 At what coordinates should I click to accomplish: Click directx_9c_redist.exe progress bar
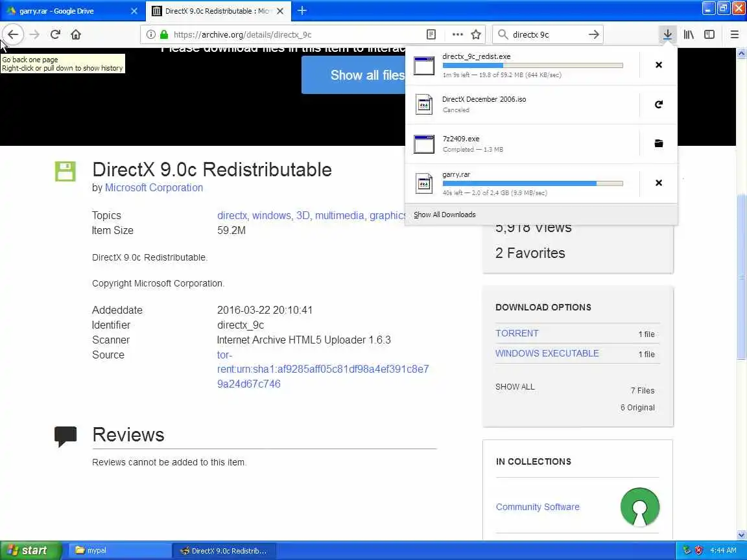[532, 65]
